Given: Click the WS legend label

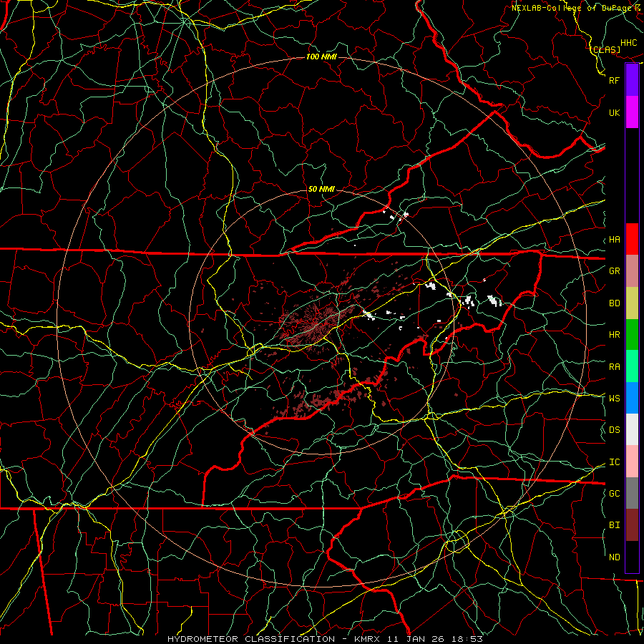Looking at the screenshot, I should click(x=615, y=398).
